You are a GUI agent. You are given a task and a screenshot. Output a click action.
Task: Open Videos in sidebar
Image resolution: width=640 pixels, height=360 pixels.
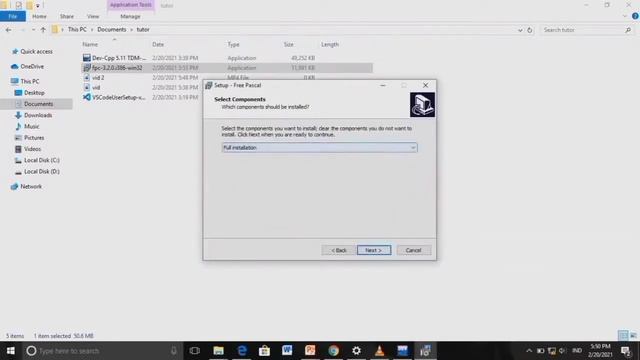[32, 149]
